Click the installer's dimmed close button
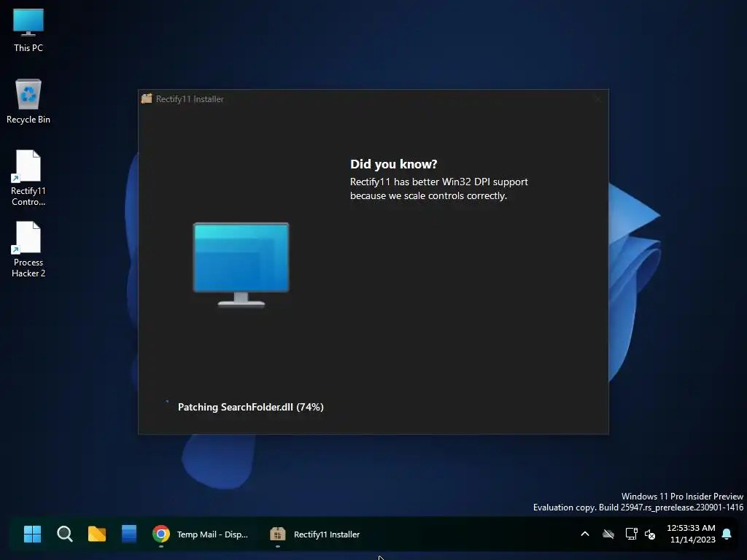This screenshot has height=560, width=747. pyautogui.click(x=597, y=99)
